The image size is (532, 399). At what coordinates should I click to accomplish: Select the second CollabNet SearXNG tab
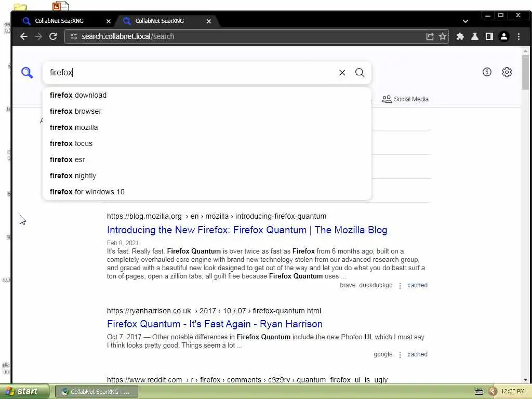pyautogui.click(x=165, y=21)
